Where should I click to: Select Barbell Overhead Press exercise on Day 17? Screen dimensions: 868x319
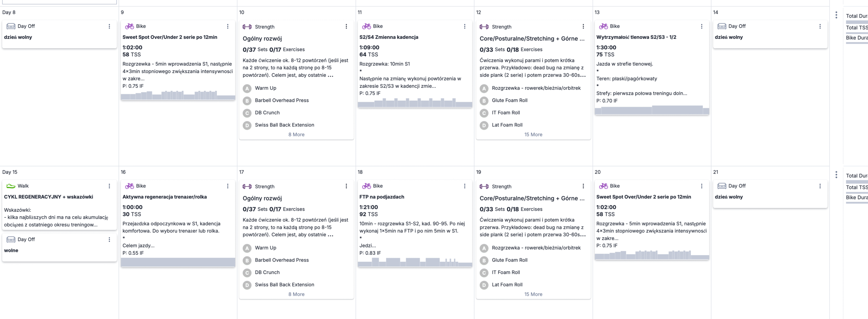click(282, 260)
